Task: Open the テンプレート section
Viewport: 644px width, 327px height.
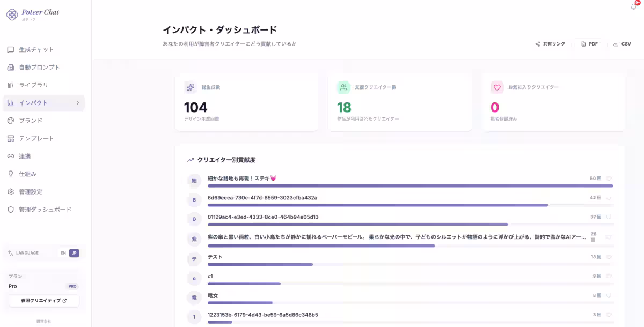Action: click(x=36, y=138)
